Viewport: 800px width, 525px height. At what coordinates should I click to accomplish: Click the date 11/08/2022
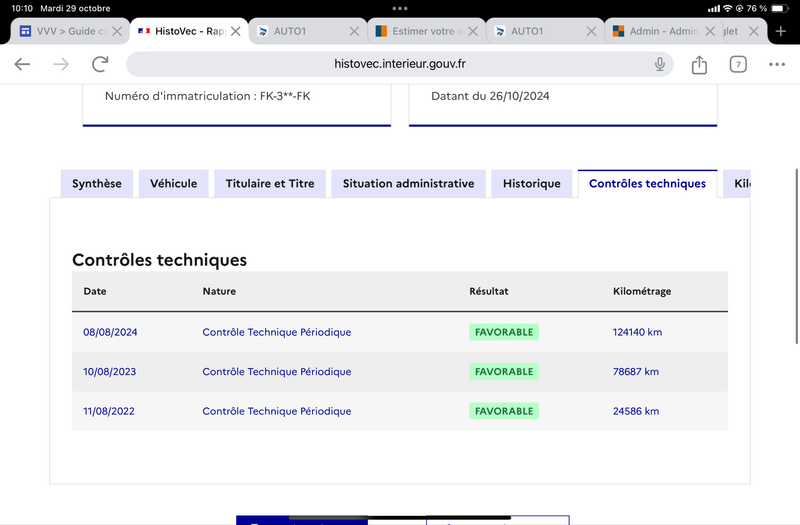(x=109, y=411)
